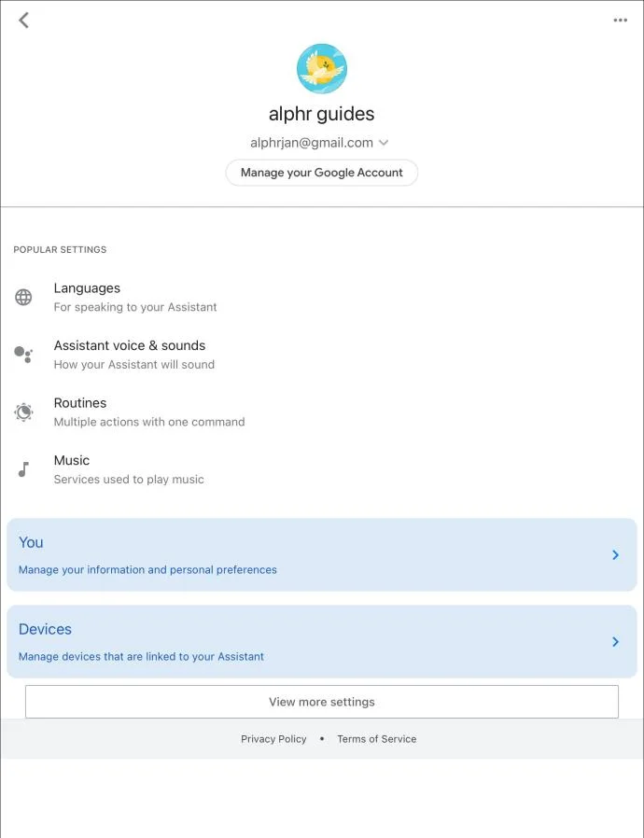Open Assistant voice & sounds setting
Viewport: 644px width, 838px height.
[322, 355]
